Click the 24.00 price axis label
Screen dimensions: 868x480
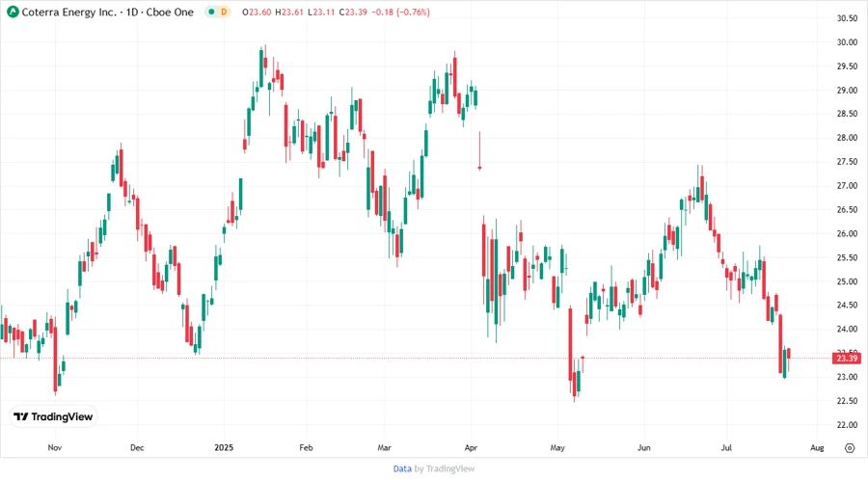tap(847, 329)
